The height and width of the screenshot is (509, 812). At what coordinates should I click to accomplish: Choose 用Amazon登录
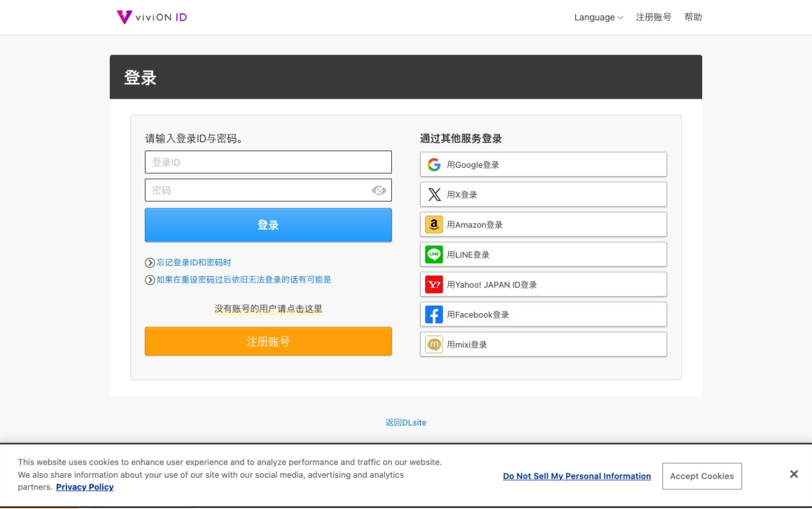coord(543,225)
